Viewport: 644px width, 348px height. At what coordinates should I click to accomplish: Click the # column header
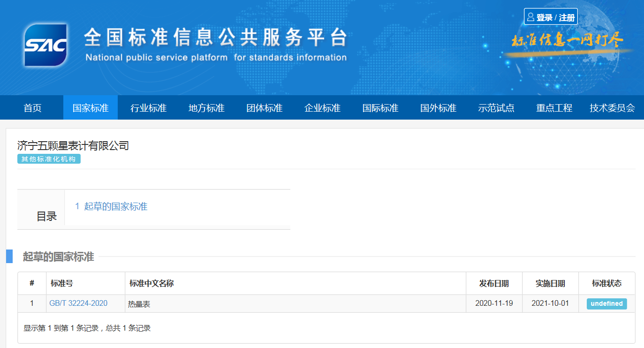32,283
